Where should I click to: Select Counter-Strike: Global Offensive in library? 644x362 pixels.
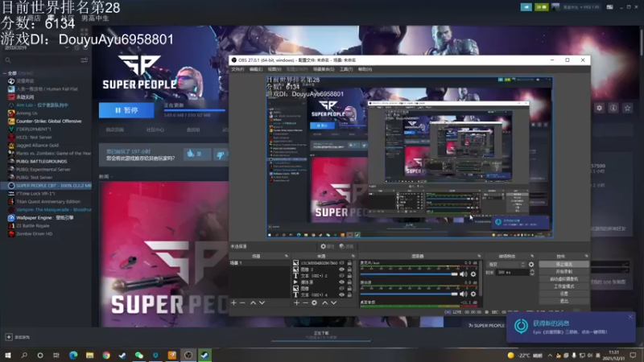tap(48, 121)
